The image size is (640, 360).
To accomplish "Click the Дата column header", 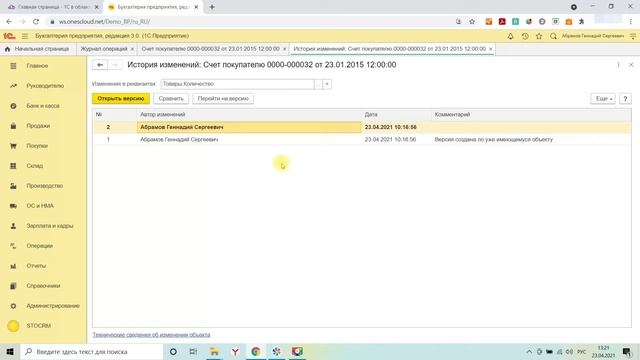I will tap(371, 115).
